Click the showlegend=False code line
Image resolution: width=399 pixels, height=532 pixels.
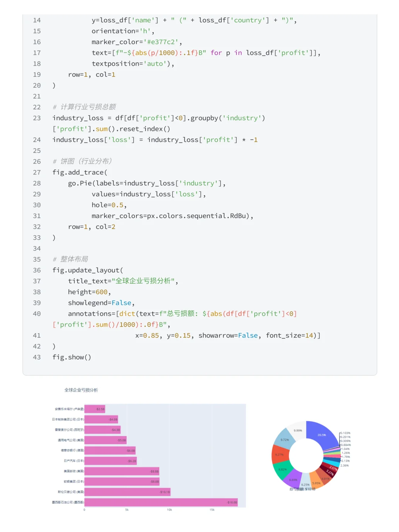click(101, 303)
